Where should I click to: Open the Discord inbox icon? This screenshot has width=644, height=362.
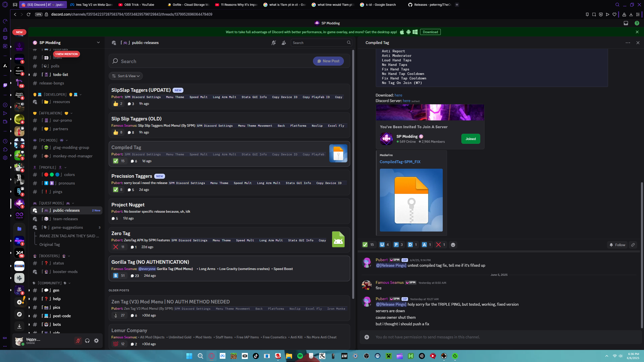[x=626, y=23]
